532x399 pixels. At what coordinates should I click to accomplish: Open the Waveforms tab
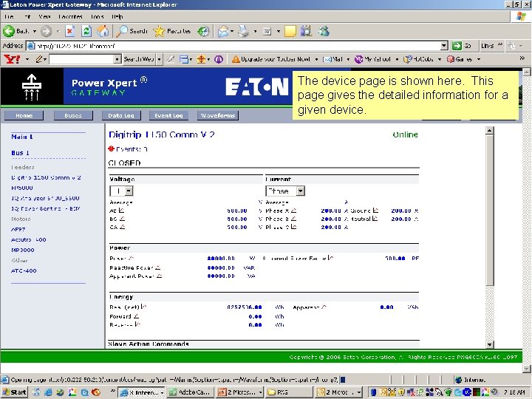coord(218,115)
